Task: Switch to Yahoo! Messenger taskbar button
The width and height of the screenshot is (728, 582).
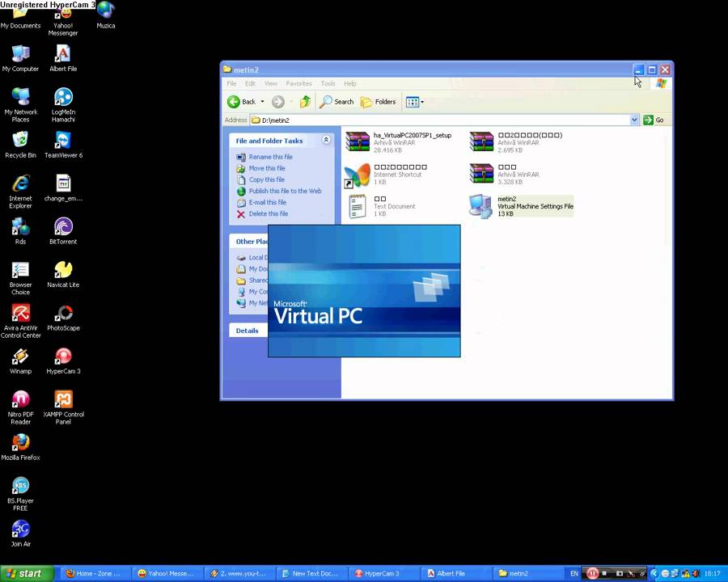Action: [166, 574]
